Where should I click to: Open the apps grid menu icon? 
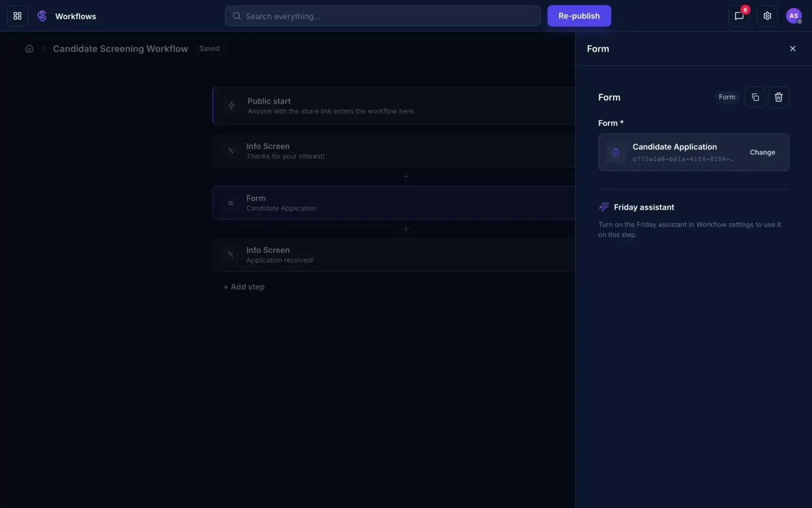17,16
